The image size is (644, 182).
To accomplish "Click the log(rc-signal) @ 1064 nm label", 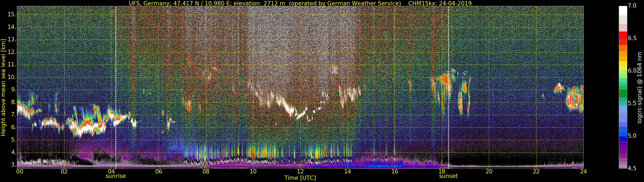I will 639,87.
